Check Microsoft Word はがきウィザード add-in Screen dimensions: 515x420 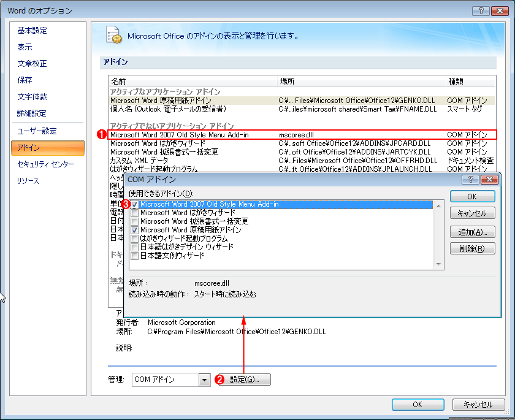tap(134, 213)
